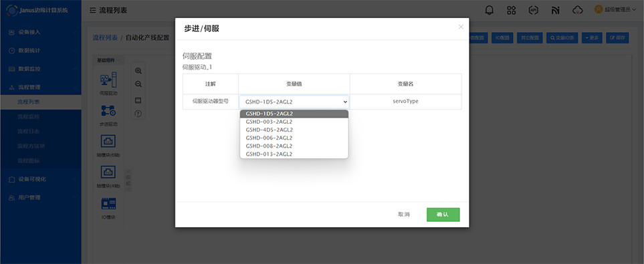Click the fit-to-screen canvas icon
The image size is (644, 264).
coord(138,100)
